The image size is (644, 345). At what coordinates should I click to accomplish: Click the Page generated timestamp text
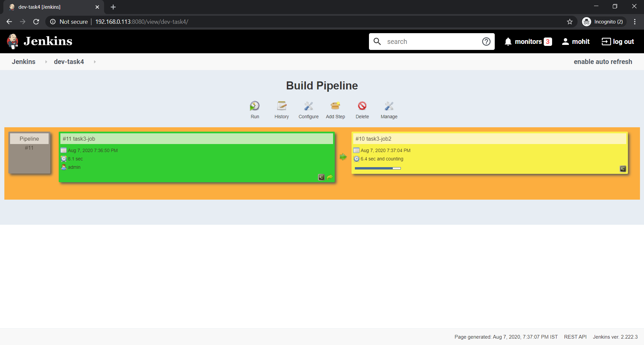(x=506, y=337)
